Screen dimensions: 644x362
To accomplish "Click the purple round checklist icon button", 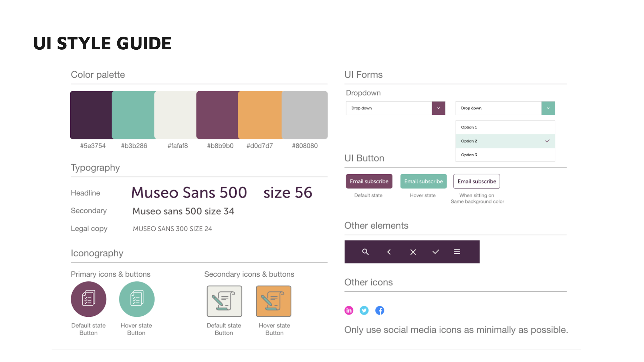I will coord(88,299).
